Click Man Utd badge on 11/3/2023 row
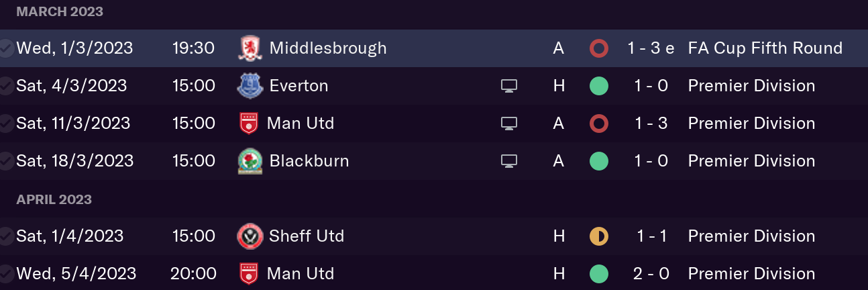Viewport: 868px width, 290px height. 249,124
